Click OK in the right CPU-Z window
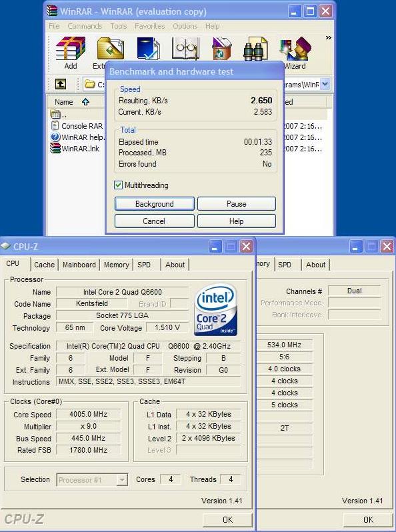Screen dimensions: 396x532 coord(368,519)
